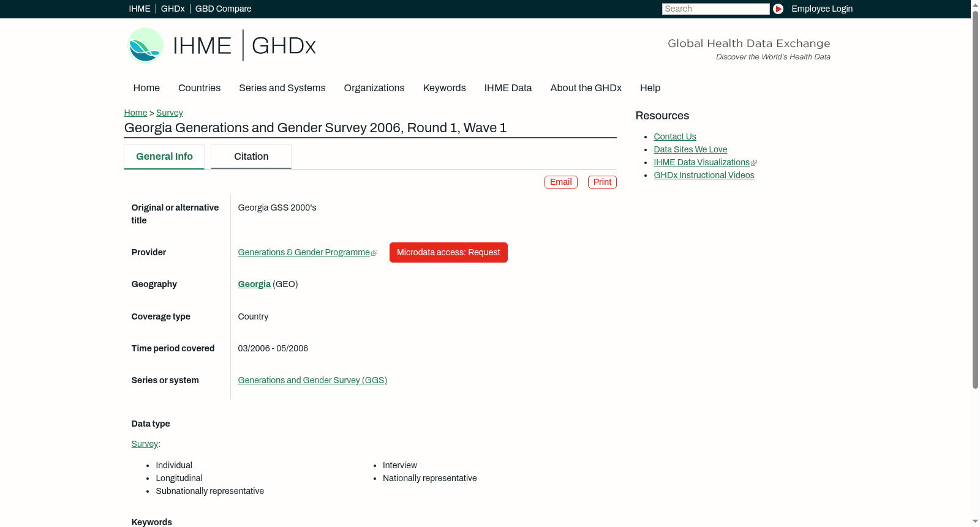Open the Countries menu item

coord(199,88)
